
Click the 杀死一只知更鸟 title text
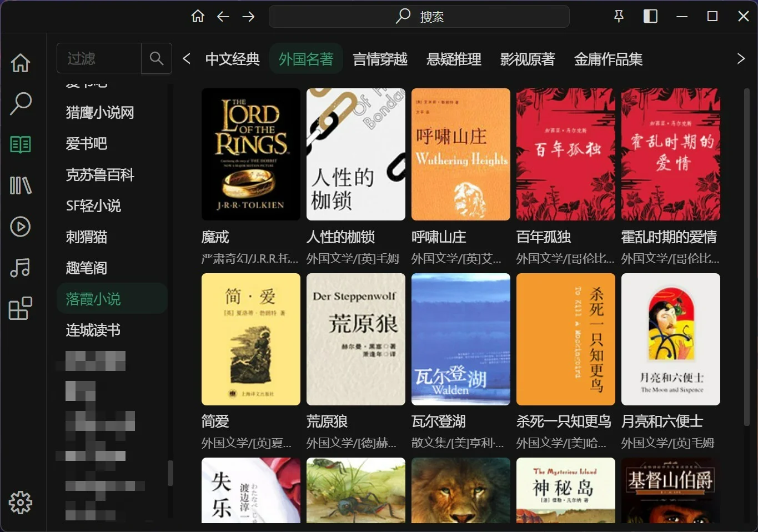pos(564,421)
